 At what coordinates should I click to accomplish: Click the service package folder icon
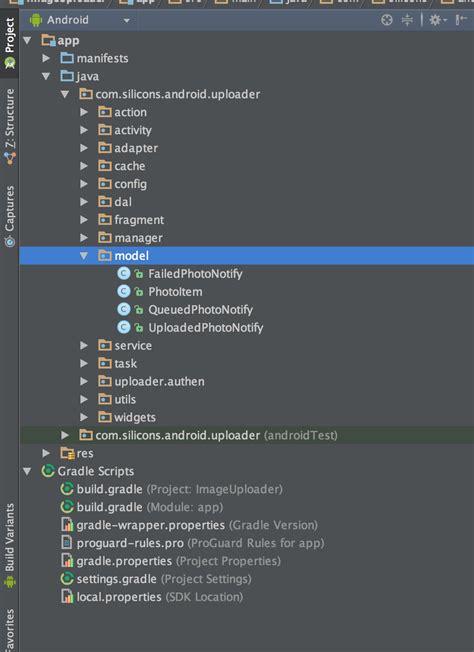[x=104, y=345]
